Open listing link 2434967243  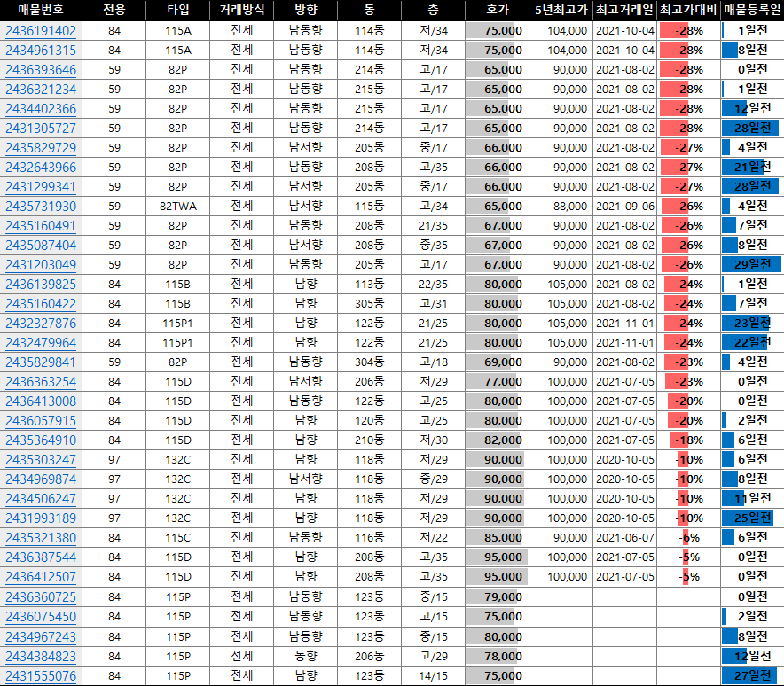point(41,637)
